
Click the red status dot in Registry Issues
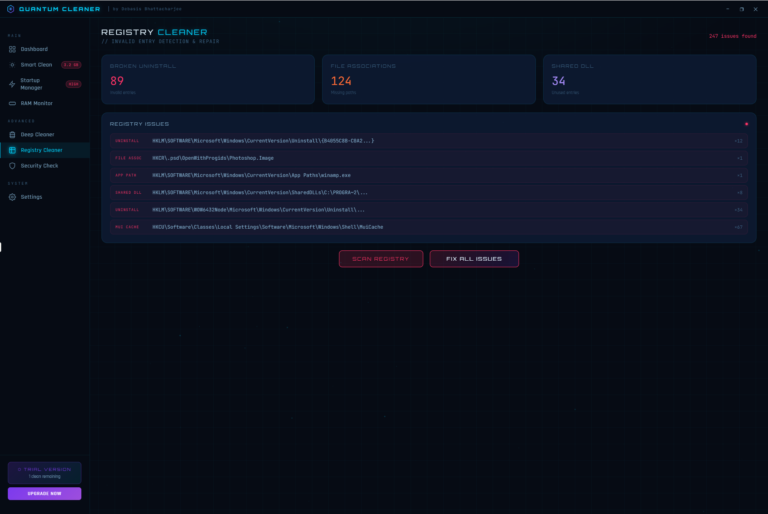[746, 124]
